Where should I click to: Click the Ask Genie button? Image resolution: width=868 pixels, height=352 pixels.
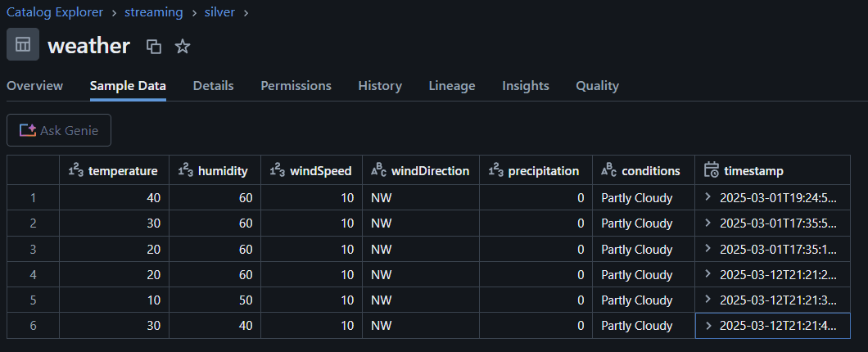click(59, 131)
